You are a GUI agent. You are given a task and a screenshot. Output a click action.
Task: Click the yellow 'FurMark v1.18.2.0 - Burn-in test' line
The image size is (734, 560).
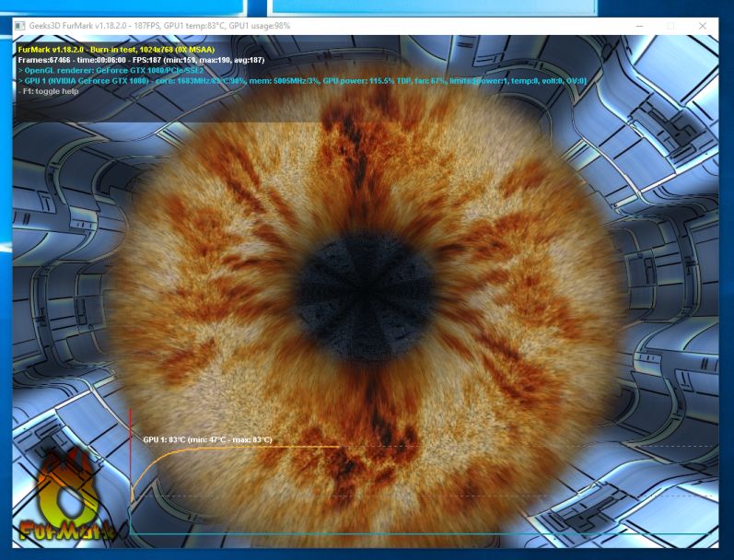click(116, 50)
